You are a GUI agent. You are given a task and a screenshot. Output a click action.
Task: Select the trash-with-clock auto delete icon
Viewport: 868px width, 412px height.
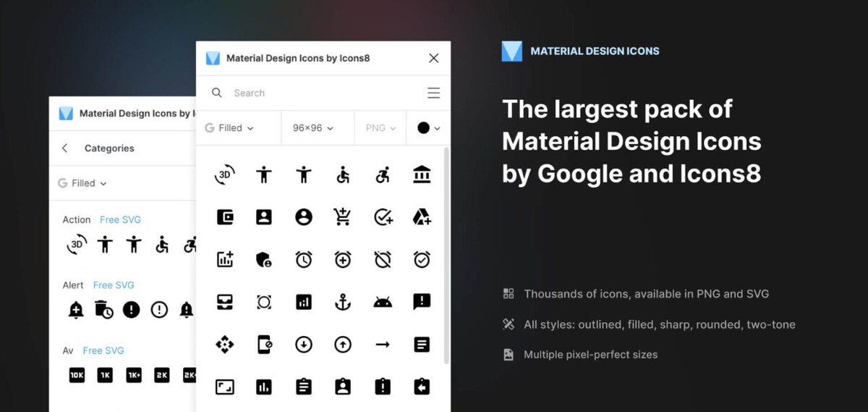(103, 310)
